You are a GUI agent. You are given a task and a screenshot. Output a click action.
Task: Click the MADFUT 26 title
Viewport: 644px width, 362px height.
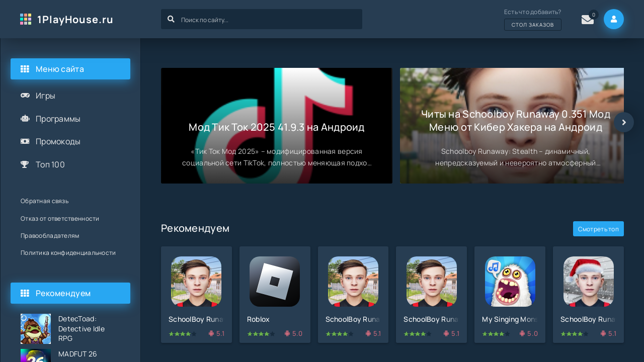[77, 354]
